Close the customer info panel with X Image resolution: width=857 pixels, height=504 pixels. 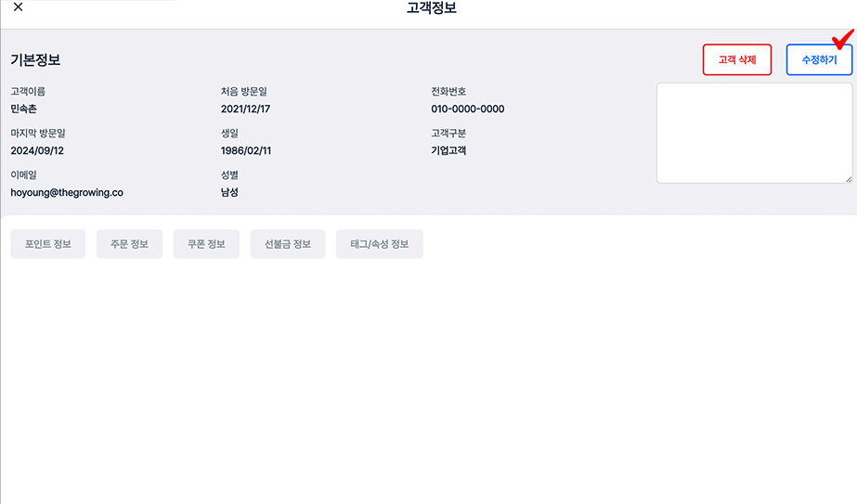coord(19,7)
